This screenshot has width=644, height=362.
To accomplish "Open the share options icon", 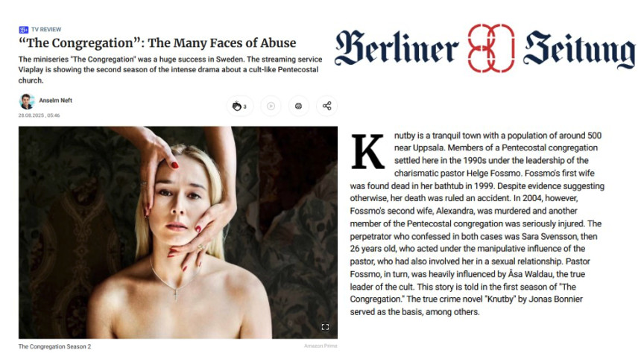I will pyautogui.click(x=327, y=107).
